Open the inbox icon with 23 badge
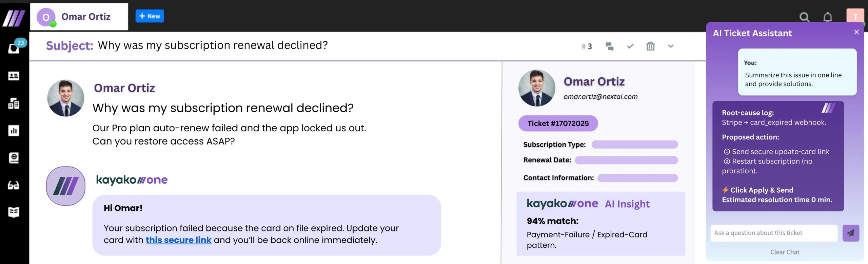The image size is (868, 264). coord(14,48)
